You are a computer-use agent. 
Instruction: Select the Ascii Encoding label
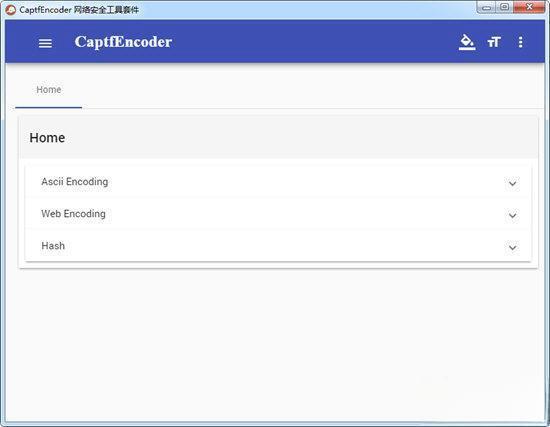[x=75, y=182]
